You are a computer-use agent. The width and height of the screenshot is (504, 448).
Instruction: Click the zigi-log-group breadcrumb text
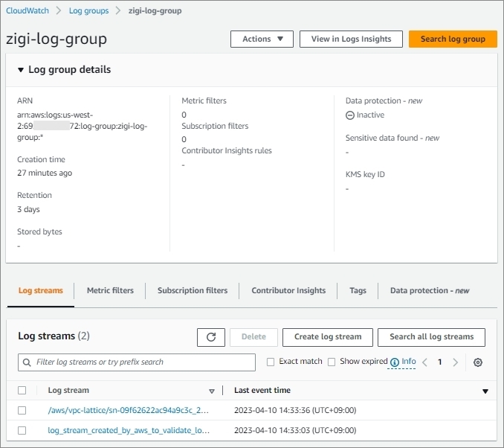tap(155, 10)
